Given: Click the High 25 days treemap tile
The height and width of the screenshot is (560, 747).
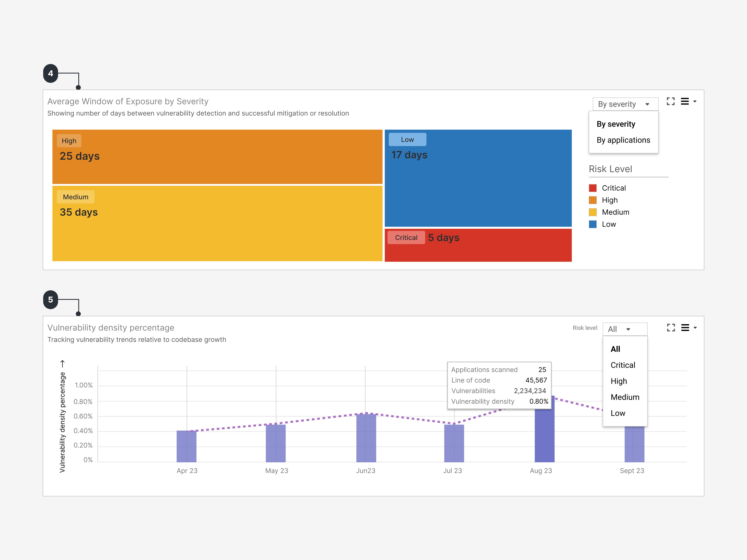Looking at the screenshot, I should tap(217, 157).
